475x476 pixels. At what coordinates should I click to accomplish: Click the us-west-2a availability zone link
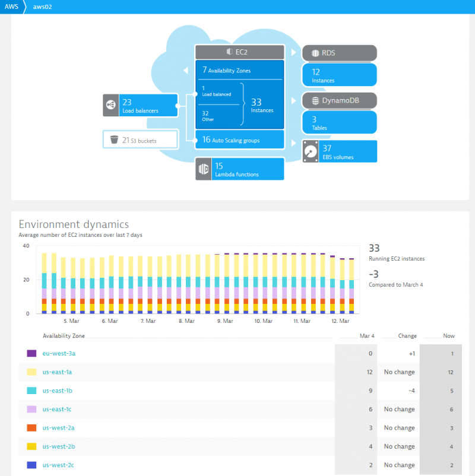coord(58,428)
